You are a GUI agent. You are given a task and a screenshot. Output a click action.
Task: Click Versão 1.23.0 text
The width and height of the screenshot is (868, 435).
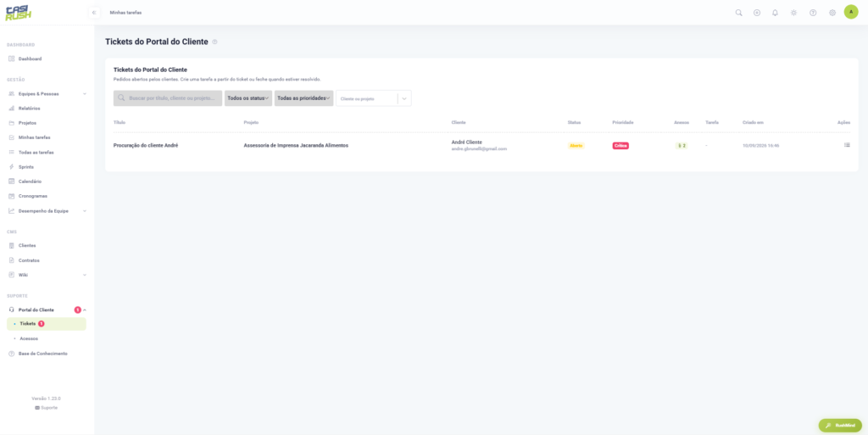pyautogui.click(x=46, y=399)
